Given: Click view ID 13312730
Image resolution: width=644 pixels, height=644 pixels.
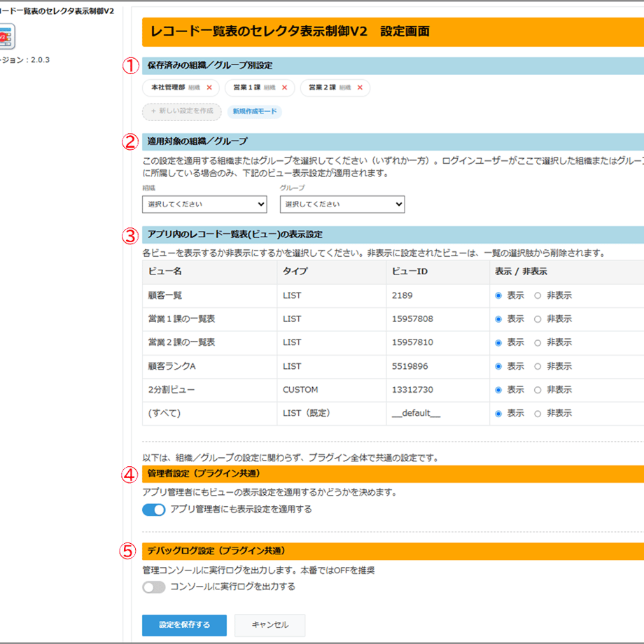Looking at the screenshot, I should click(x=412, y=390).
